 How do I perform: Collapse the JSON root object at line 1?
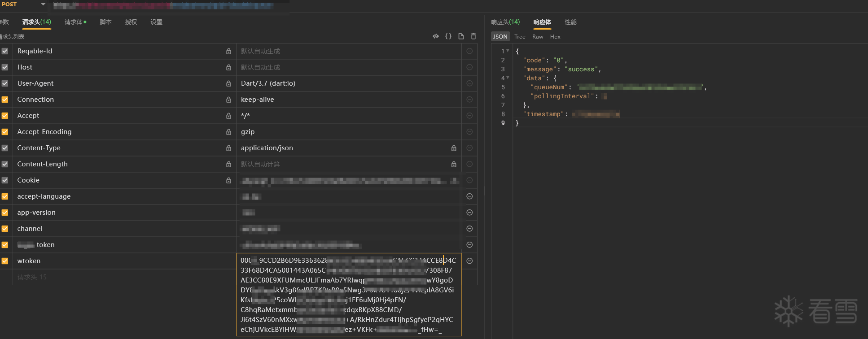coord(508,51)
